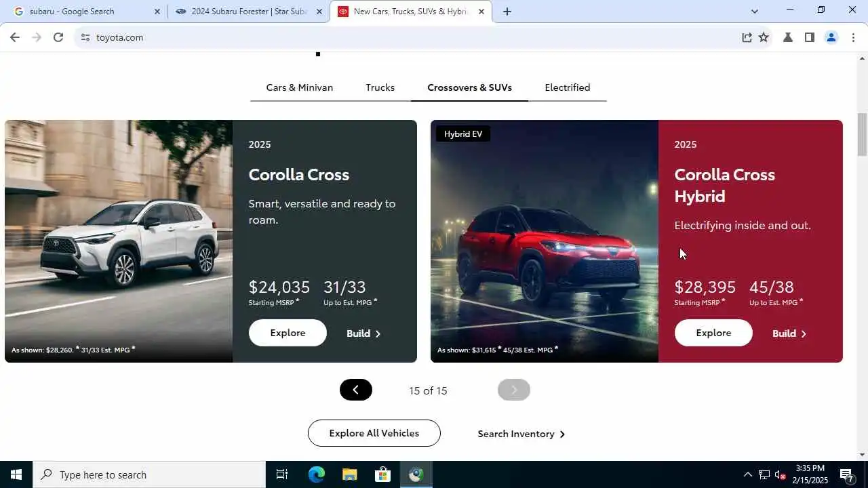Open the Windows Start menu
The width and height of the screenshot is (868, 488).
[16, 474]
